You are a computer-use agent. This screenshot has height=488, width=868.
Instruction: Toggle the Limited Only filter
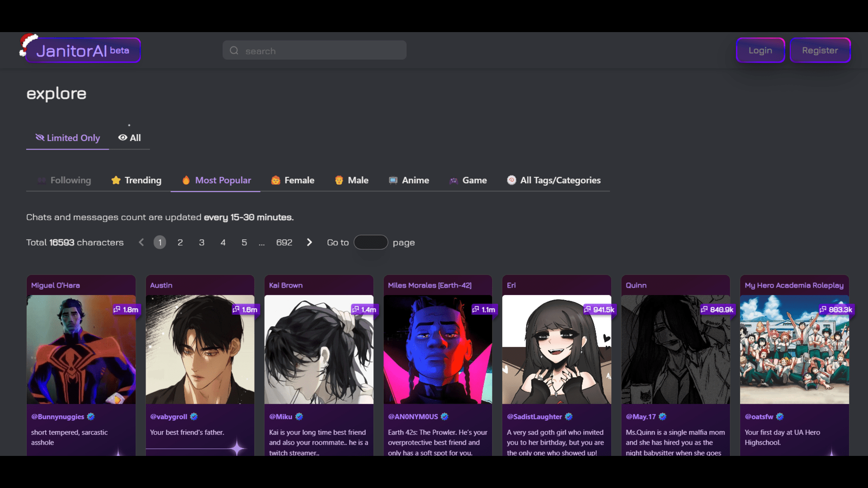pos(67,138)
